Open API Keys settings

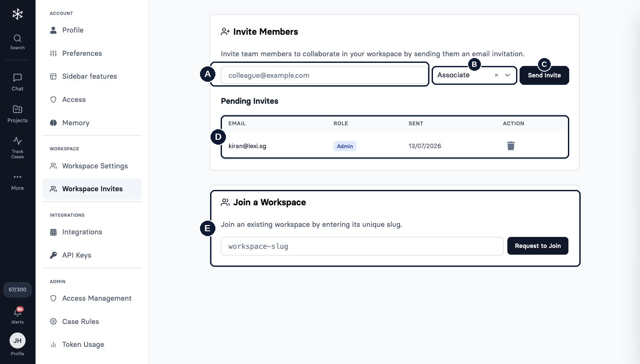[92, 255]
